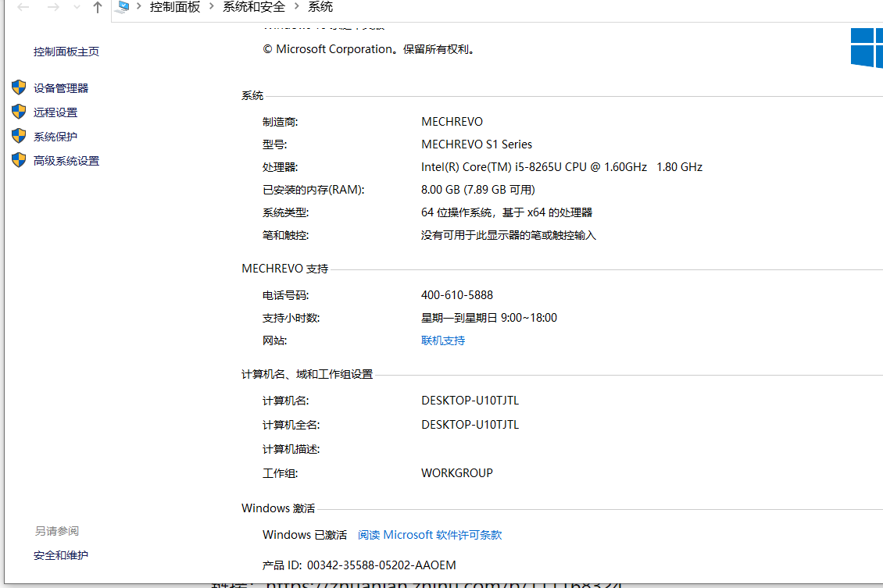
Task: Click the shield icon beside 高级系统设置
Action: pyautogui.click(x=19, y=160)
